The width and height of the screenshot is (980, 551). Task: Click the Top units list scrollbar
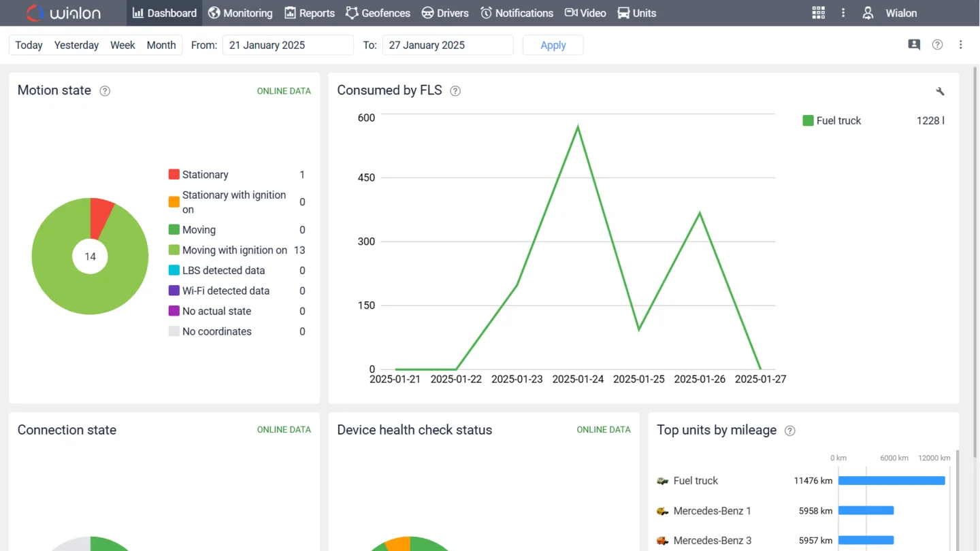[x=956, y=500]
